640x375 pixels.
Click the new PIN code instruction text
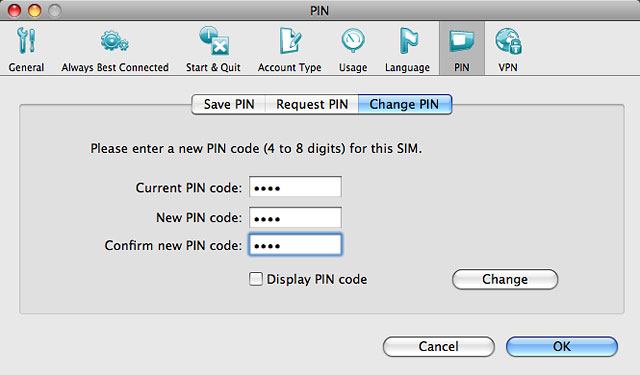click(x=256, y=149)
